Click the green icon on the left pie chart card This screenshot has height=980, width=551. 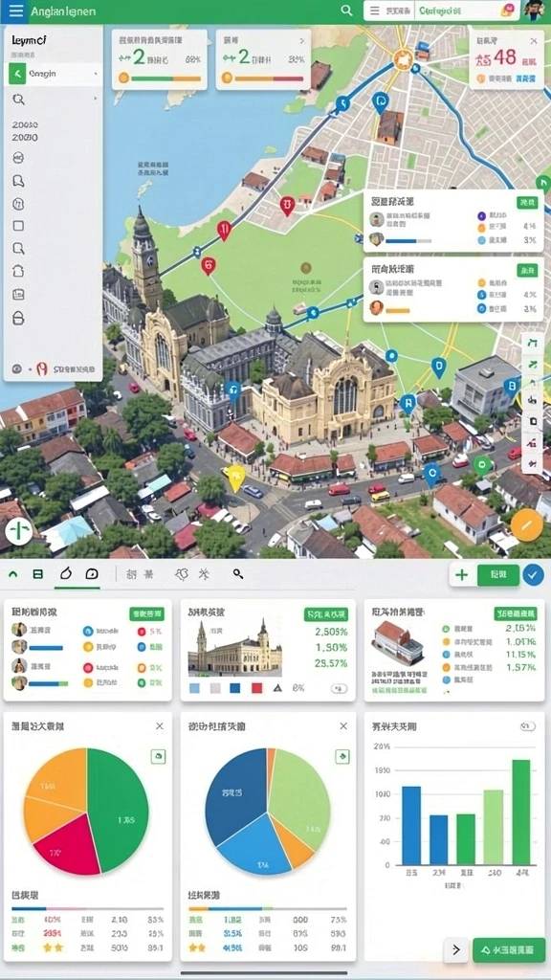[x=158, y=756]
